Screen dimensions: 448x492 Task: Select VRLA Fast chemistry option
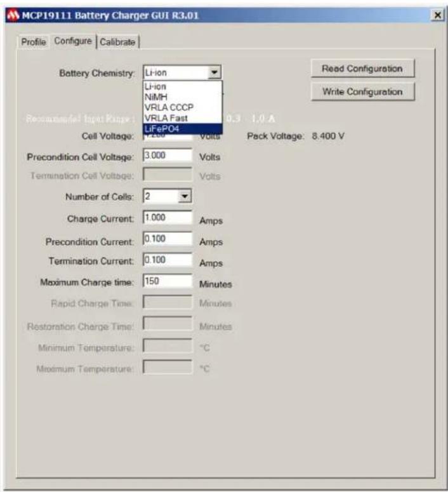(x=183, y=118)
